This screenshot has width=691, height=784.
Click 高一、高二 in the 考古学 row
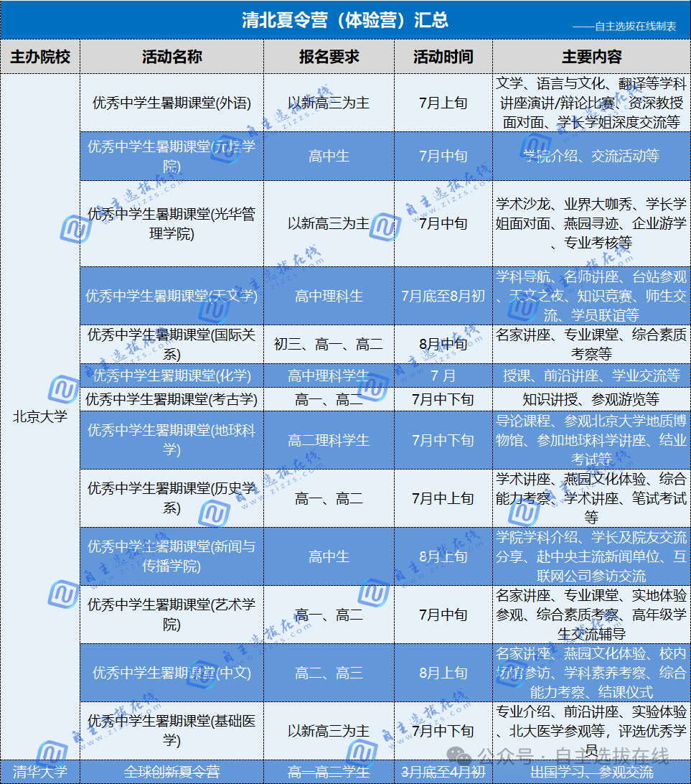click(329, 399)
